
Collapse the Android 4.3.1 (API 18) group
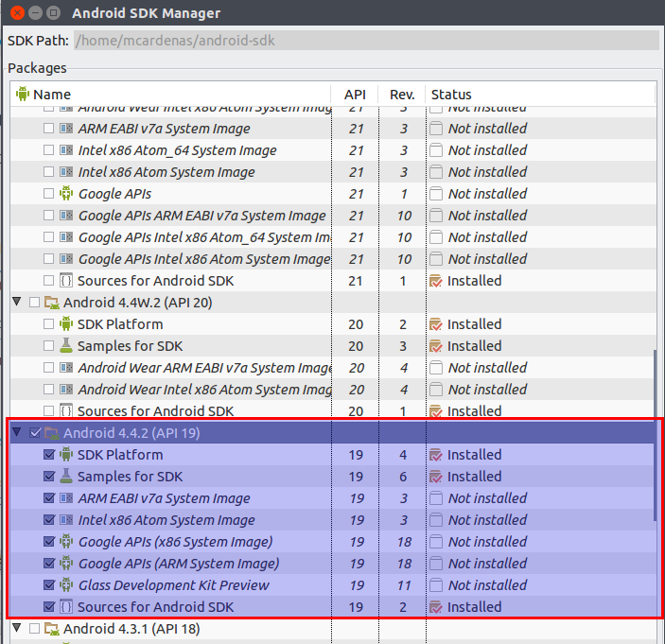(17, 628)
